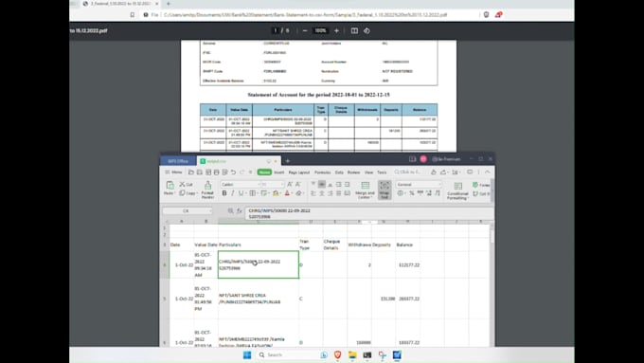Screen dimensions: 644x363
Task: Open Conditional Formatting menu
Action: pyautogui.click(x=457, y=191)
